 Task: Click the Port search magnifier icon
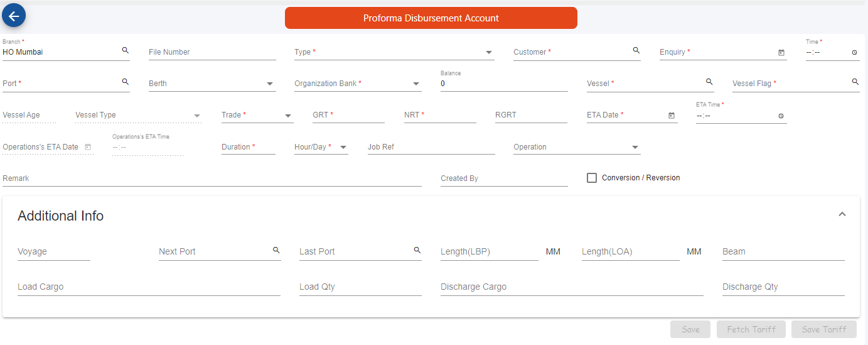[x=125, y=82]
